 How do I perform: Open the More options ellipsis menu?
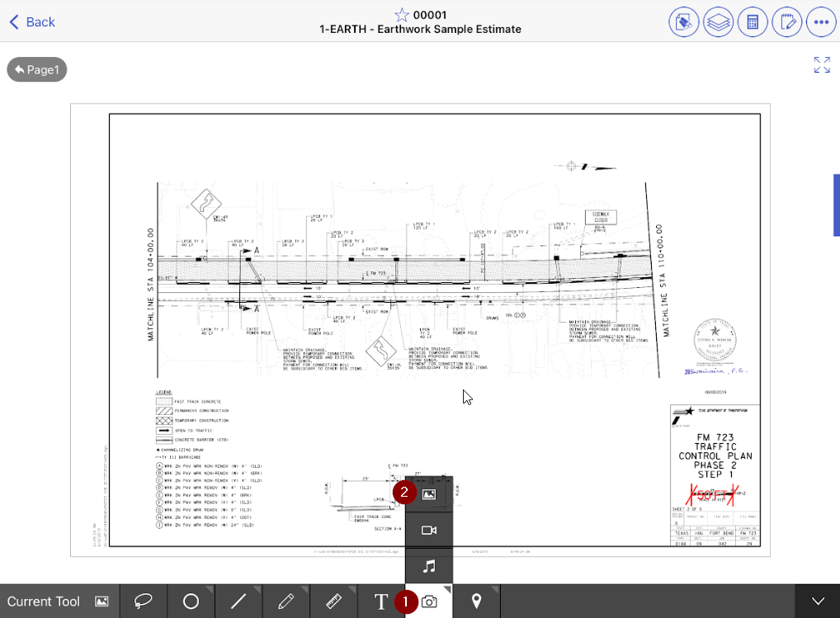tap(821, 22)
